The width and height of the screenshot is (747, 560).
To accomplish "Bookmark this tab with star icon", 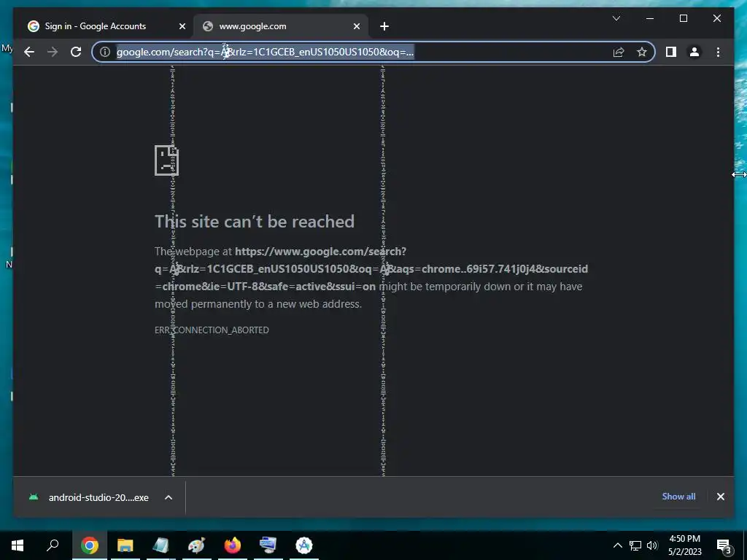I will pyautogui.click(x=642, y=52).
